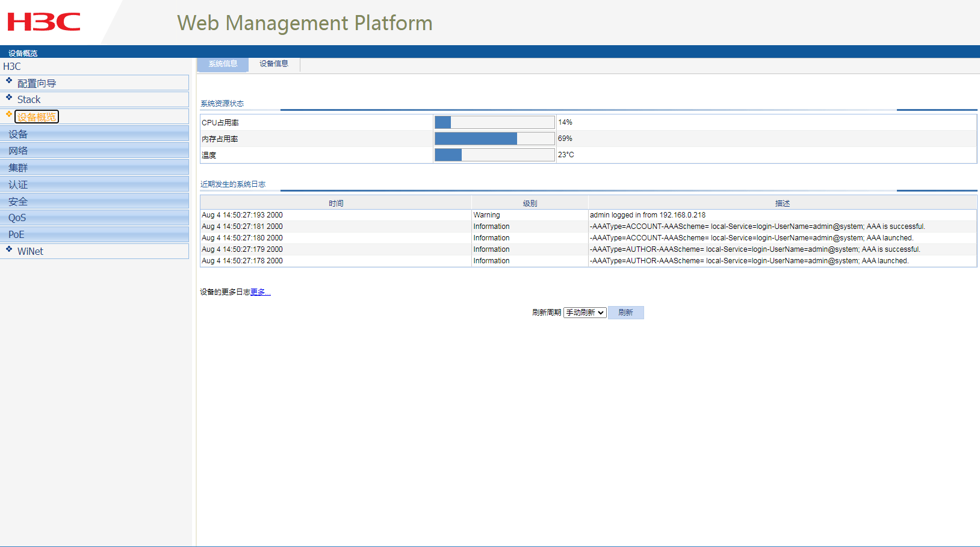Switch to the 设备信息 tab
Image resolution: width=980 pixels, height=547 pixels.
point(274,64)
